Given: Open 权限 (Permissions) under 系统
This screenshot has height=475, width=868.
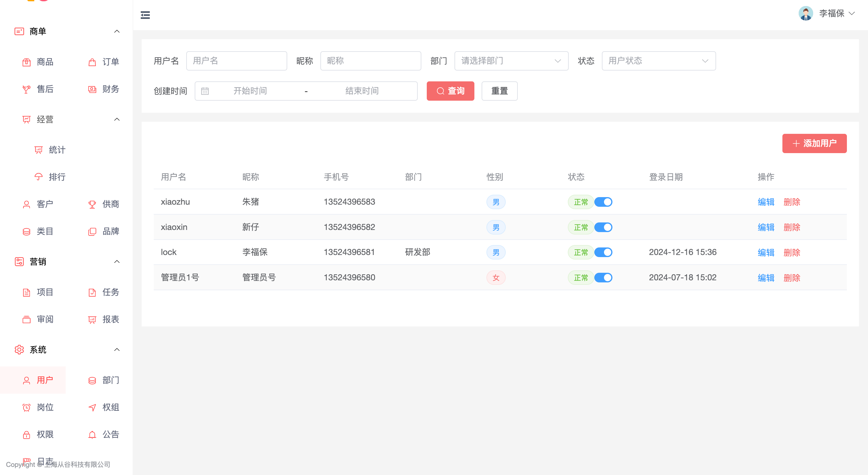Looking at the screenshot, I should click(45, 435).
